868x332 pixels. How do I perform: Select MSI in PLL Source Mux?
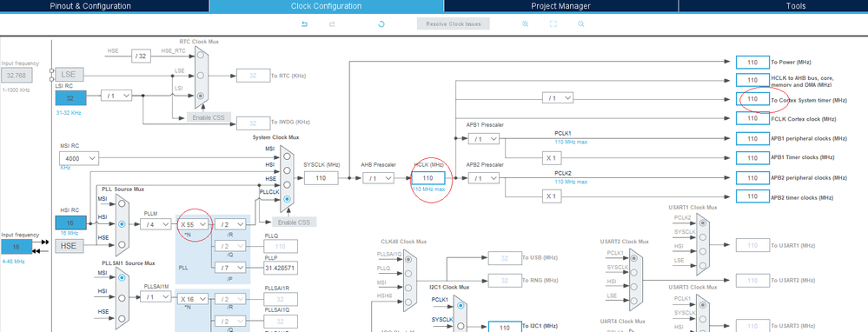[122, 203]
